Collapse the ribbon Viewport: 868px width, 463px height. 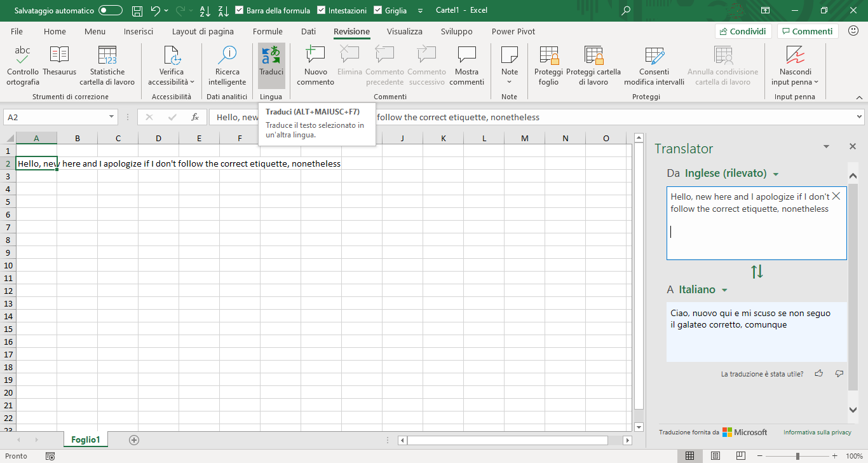click(859, 97)
